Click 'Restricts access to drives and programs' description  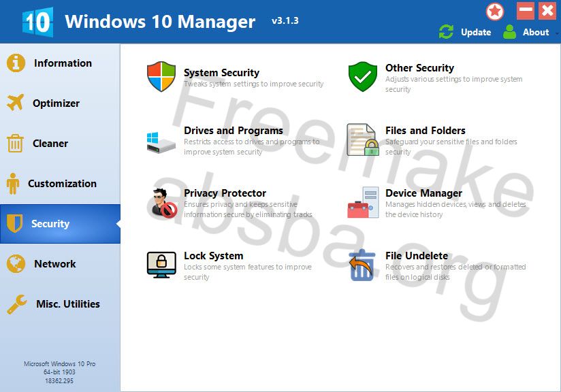251,142
